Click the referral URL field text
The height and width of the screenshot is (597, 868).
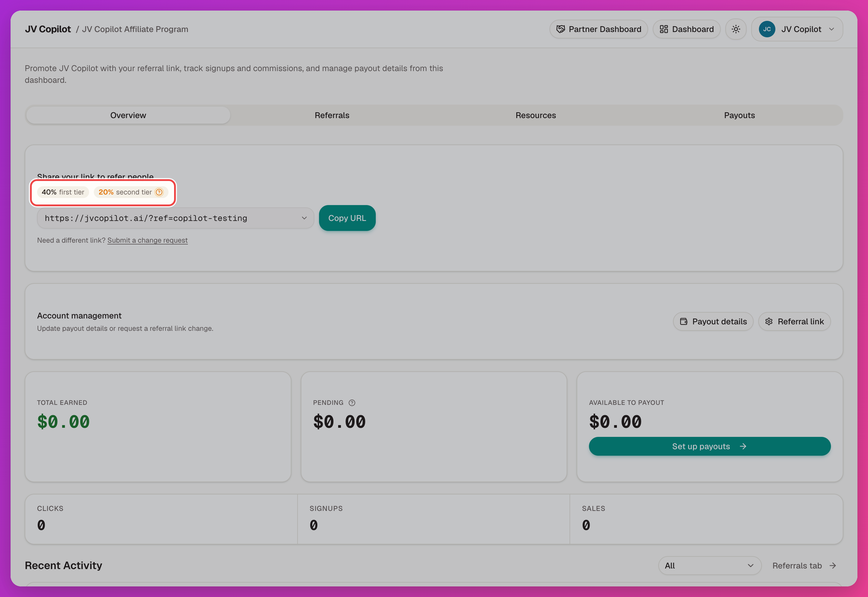click(x=146, y=218)
